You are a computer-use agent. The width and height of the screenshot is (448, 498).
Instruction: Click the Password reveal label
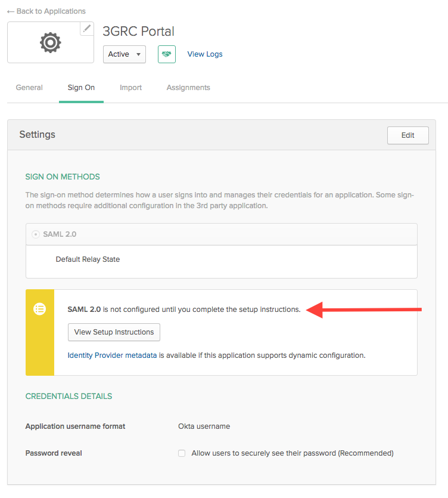pos(54,453)
